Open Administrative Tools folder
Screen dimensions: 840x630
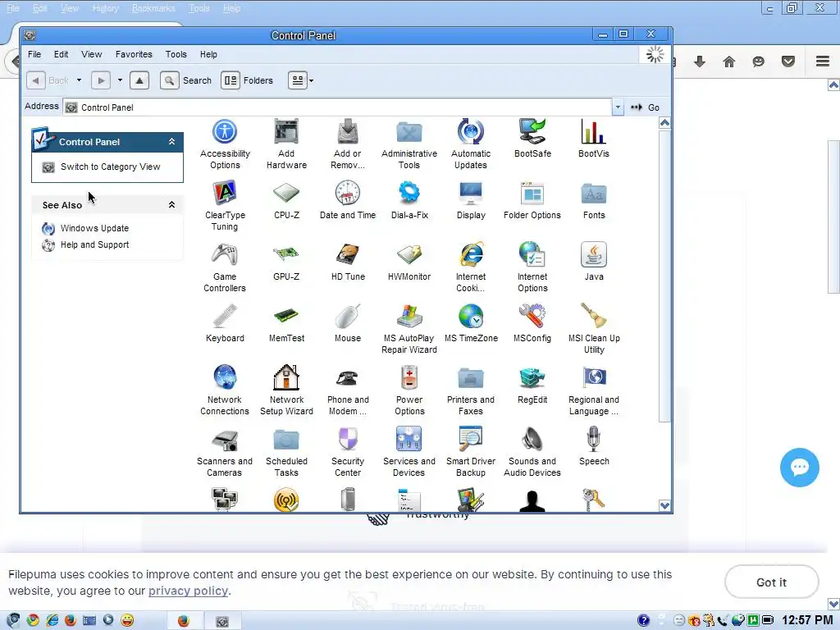409,144
